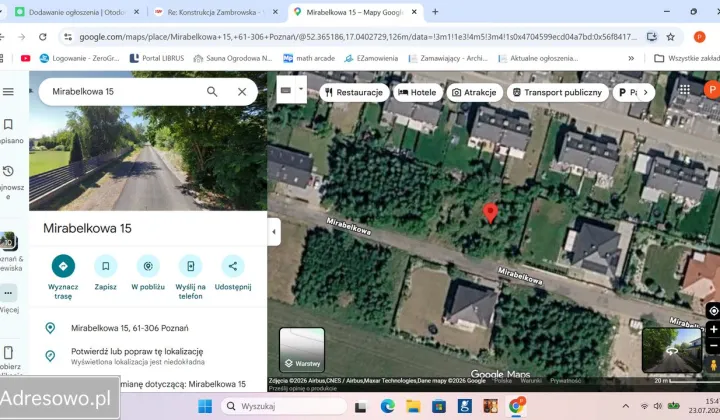720x420 pixels.
Task: Expand hidden bookmarks chevron
Action: point(631,58)
